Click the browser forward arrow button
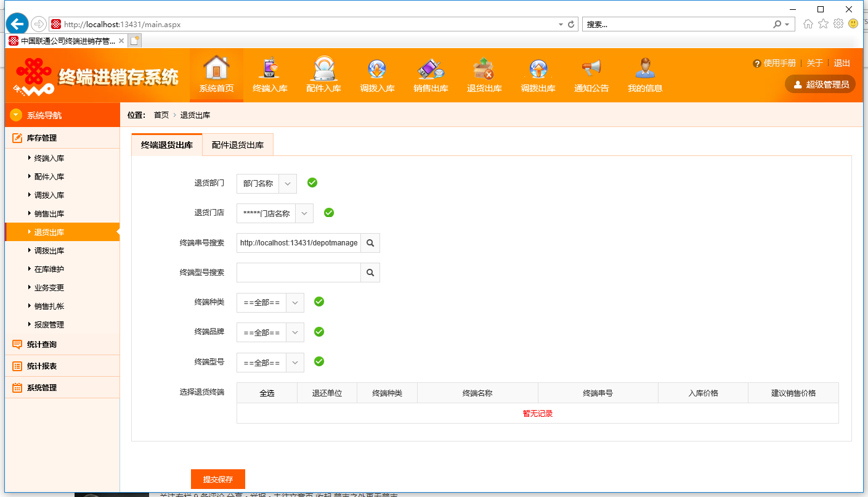Screen dimensions: 868x497 (x=39, y=24)
